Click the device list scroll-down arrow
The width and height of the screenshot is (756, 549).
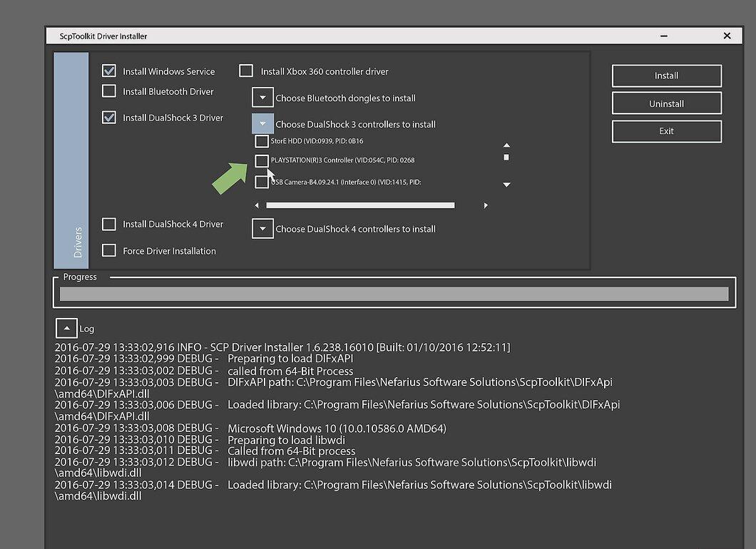pyautogui.click(x=506, y=185)
